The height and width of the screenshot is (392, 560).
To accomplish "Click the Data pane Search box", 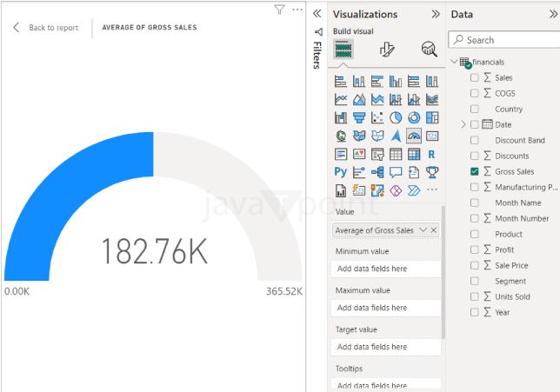I will click(504, 40).
